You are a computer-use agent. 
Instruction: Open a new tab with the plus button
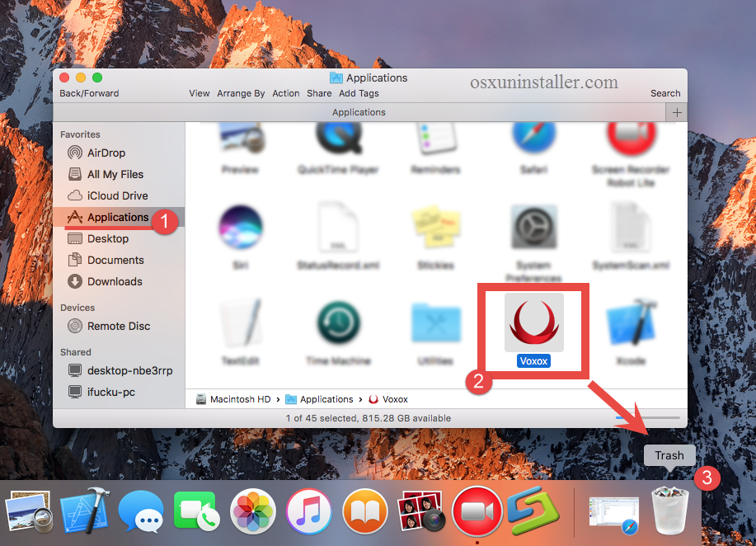(x=676, y=112)
